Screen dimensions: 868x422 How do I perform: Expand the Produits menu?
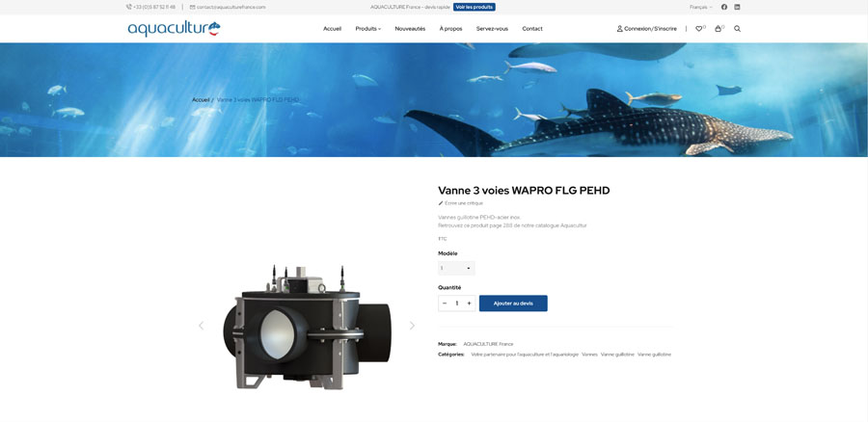pyautogui.click(x=368, y=29)
